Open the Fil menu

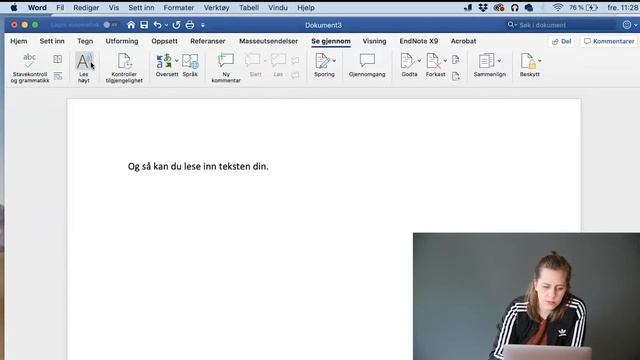pyautogui.click(x=60, y=7)
